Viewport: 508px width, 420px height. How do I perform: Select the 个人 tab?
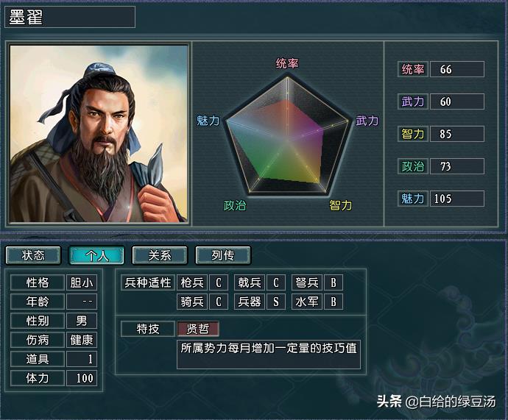96,255
